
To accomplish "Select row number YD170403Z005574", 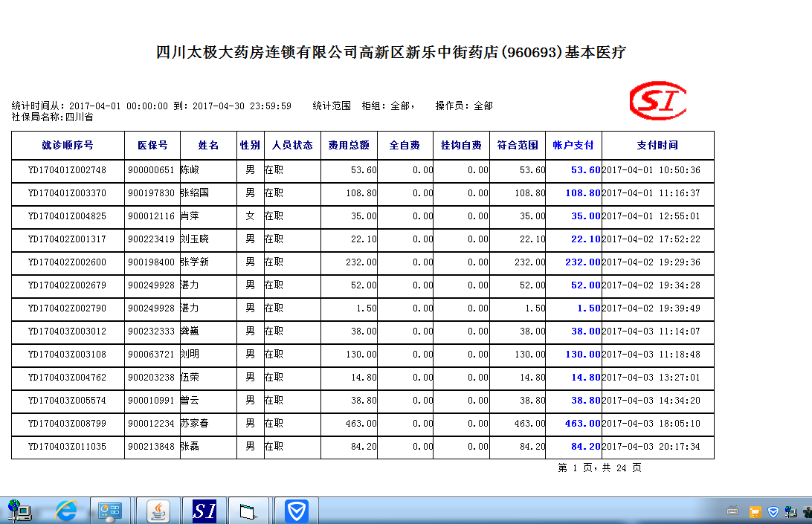I will [x=68, y=401].
